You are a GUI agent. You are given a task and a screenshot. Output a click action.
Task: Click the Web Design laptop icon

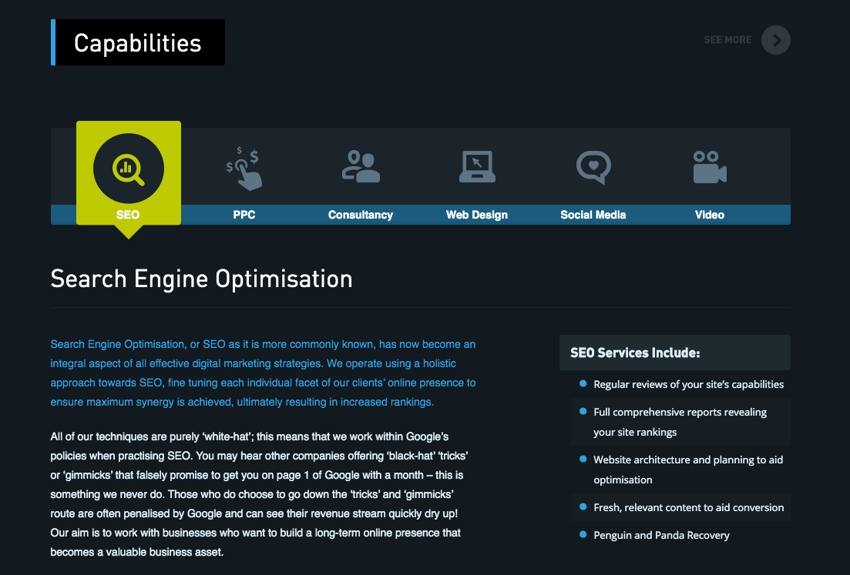coord(477,166)
